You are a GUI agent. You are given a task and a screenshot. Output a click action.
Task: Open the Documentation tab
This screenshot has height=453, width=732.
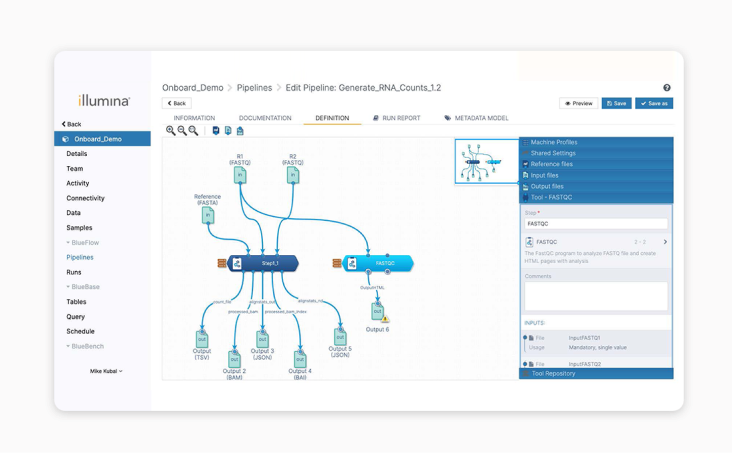coord(265,118)
